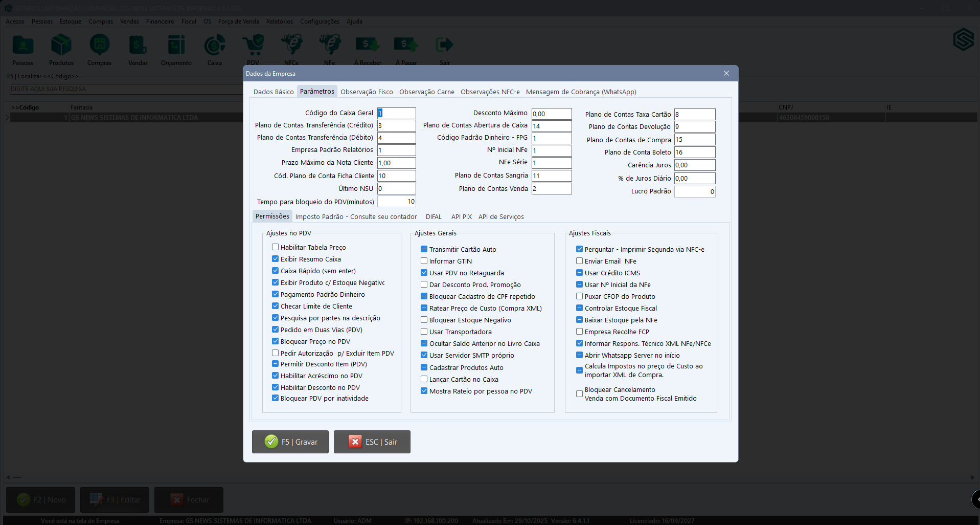The image size is (980, 525).
Task: Open the Caixa toolbar icon
Action: click(x=215, y=46)
